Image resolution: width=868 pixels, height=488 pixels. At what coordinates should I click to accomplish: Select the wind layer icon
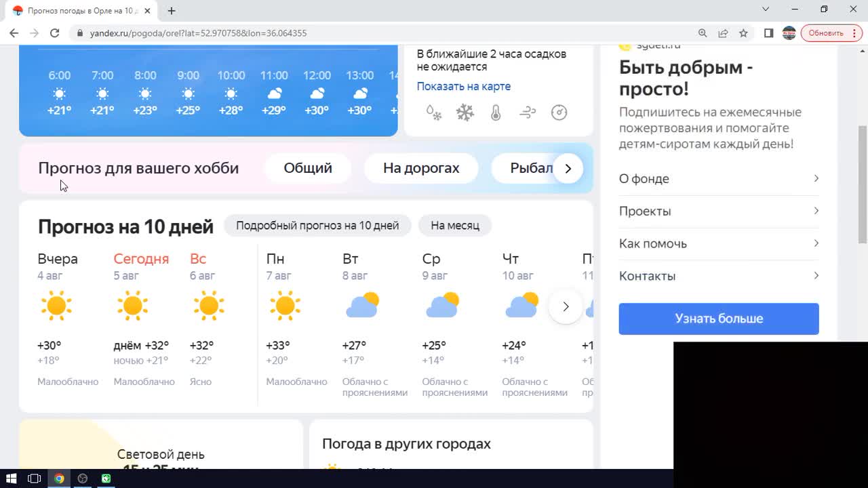pyautogui.click(x=528, y=113)
